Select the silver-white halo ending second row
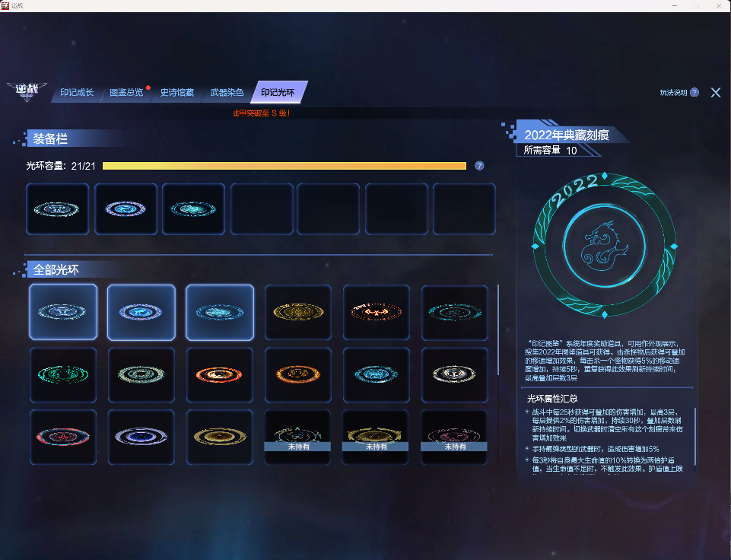 (x=455, y=374)
